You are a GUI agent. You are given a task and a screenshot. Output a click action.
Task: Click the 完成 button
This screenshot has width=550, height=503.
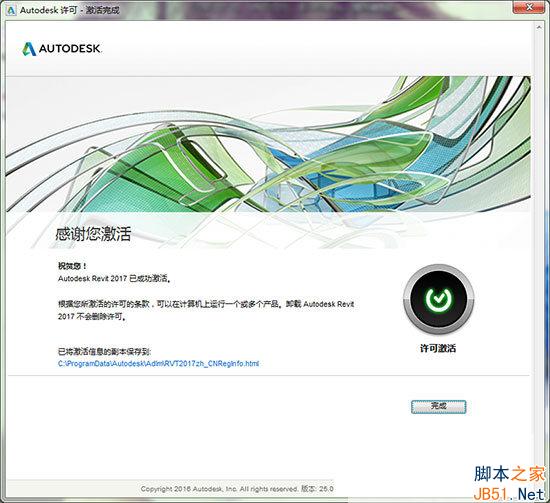[x=438, y=407]
